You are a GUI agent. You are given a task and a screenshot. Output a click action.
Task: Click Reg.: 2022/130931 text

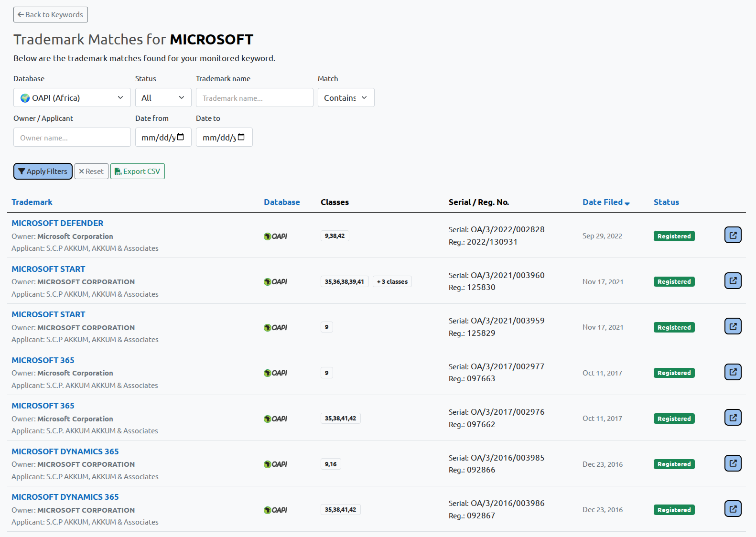coord(483,242)
